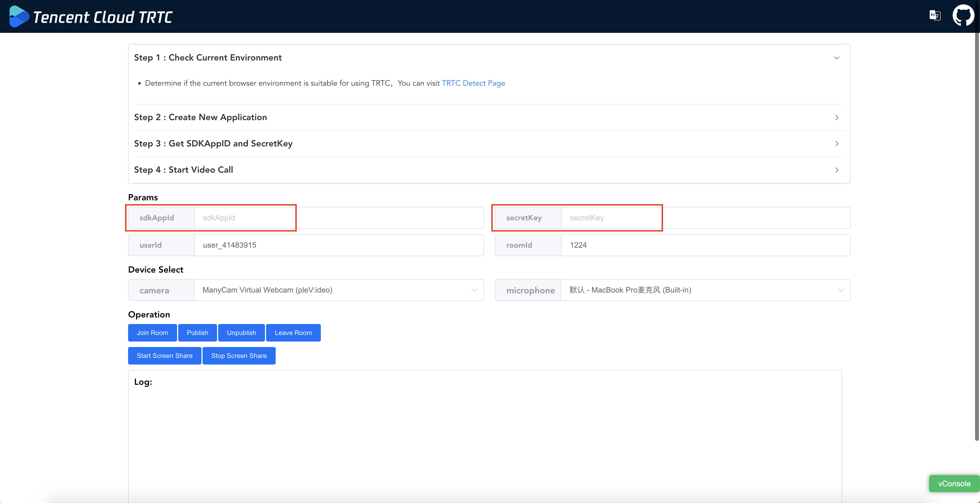Open the green vConsole button
The image size is (980, 503).
click(954, 484)
